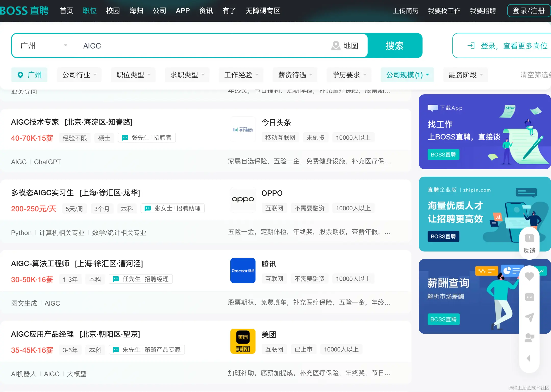Toggle the 公司规模 filter showing one selection
This screenshot has height=392, width=551.
(x=407, y=75)
